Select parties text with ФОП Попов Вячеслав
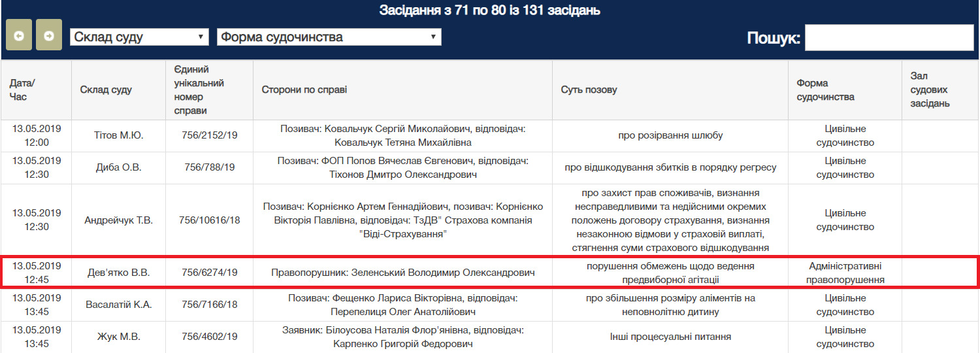Screen dimensions: 980x353 pos(402,168)
